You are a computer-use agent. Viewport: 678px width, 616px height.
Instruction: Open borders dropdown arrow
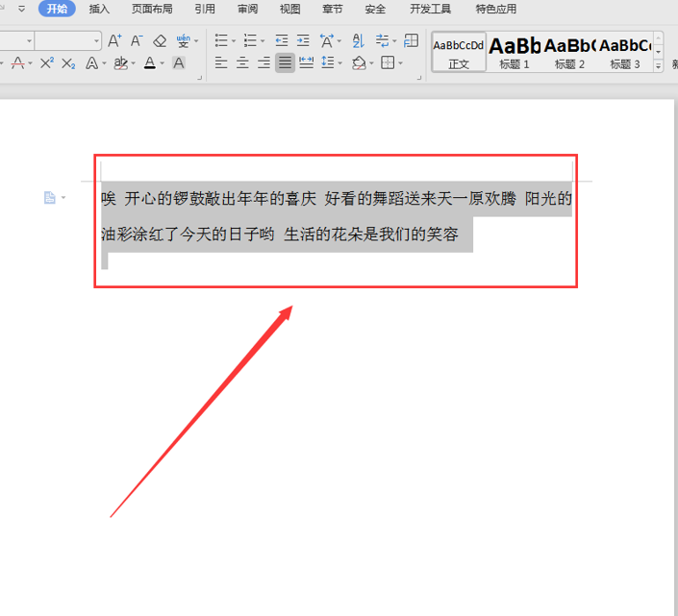tap(400, 64)
